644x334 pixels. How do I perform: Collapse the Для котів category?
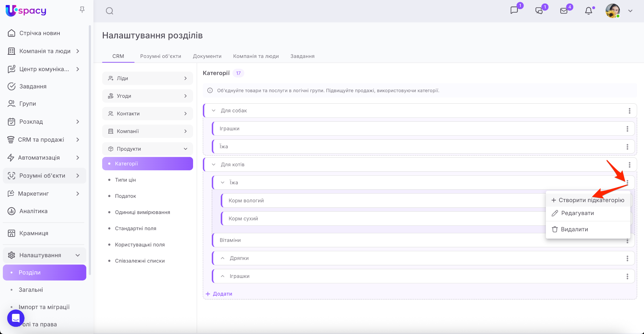[x=214, y=165]
